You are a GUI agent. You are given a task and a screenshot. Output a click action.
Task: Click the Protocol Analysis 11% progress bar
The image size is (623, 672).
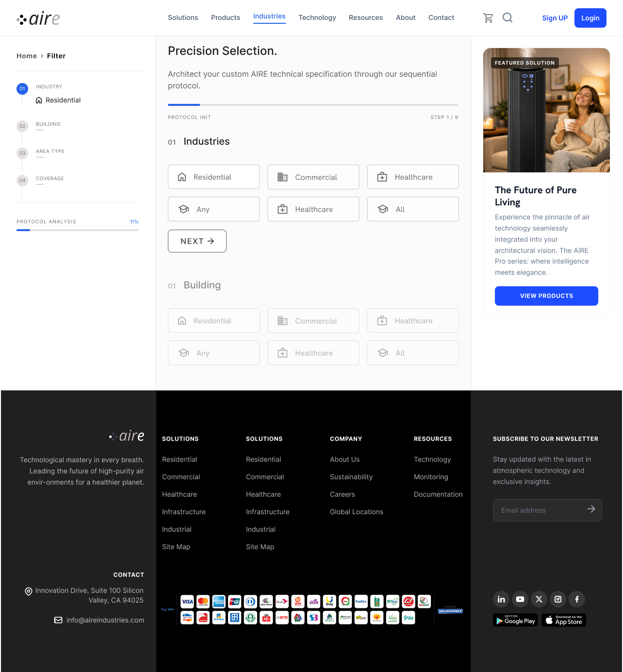tap(78, 230)
